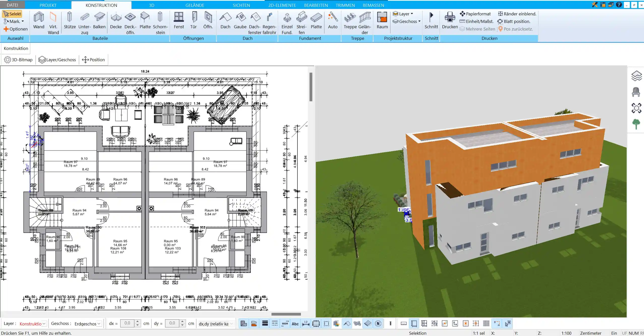This screenshot has height=336, width=644.
Task: Choose the Geländer railing tool
Action: click(x=365, y=23)
